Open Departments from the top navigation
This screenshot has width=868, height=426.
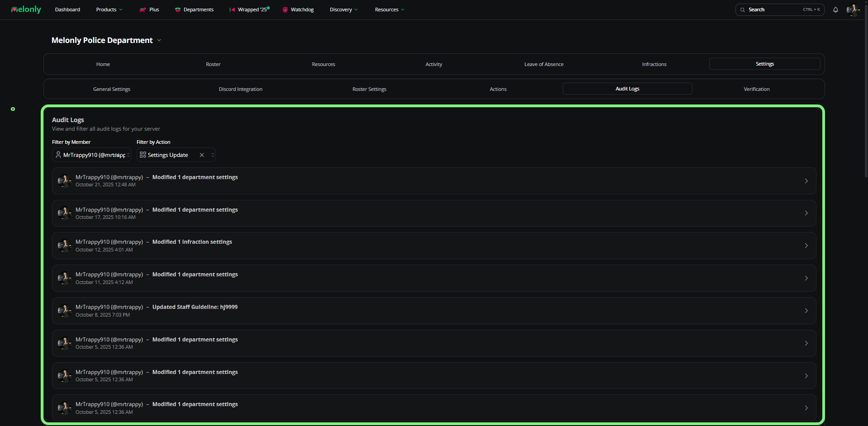point(194,9)
